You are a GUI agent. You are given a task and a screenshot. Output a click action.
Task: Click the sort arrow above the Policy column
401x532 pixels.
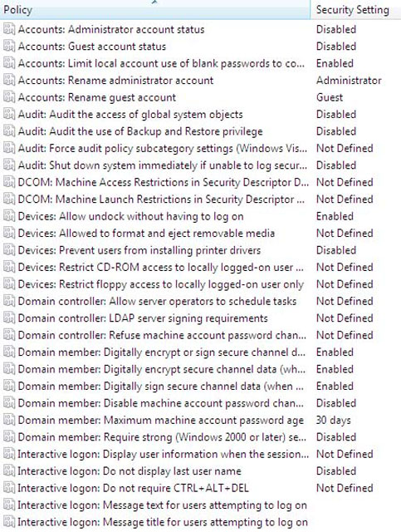[x=154, y=2]
